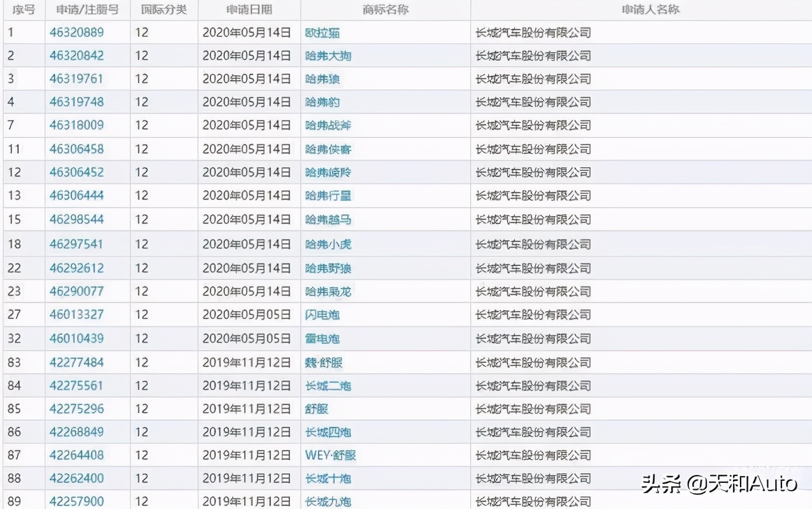Viewport: 812px width, 509px height.
Task: Open the WEY·舒服 trademark link
Action: [x=331, y=455]
